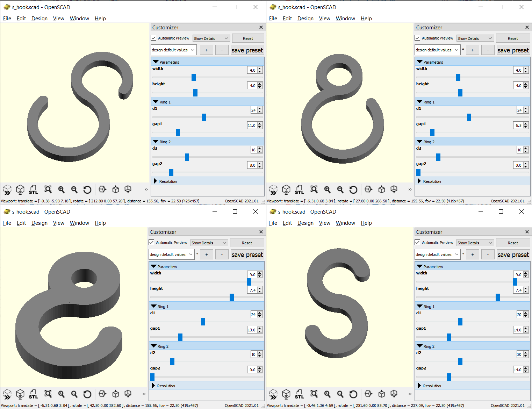Open design default values preset dropdown, bottom-right window

tap(437, 254)
